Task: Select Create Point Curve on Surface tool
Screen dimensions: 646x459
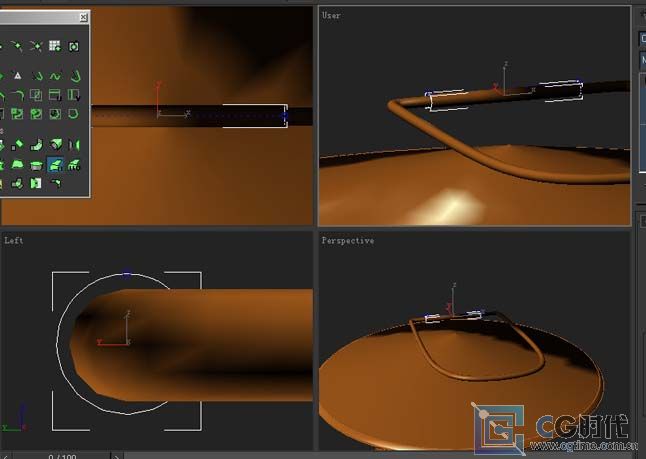Action: click(x=36, y=113)
